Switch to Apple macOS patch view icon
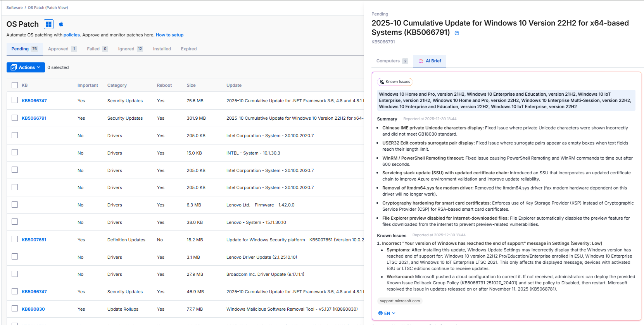This screenshot has height=325, width=644. 61,24
